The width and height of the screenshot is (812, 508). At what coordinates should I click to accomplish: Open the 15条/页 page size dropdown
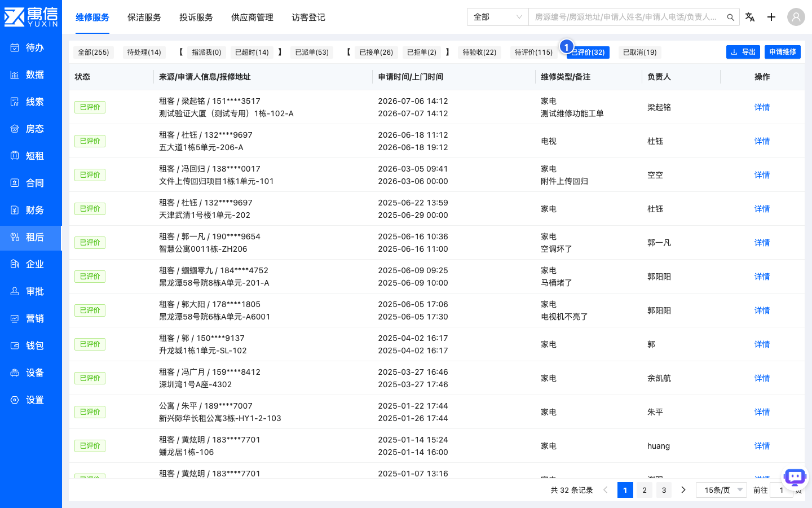(722, 490)
